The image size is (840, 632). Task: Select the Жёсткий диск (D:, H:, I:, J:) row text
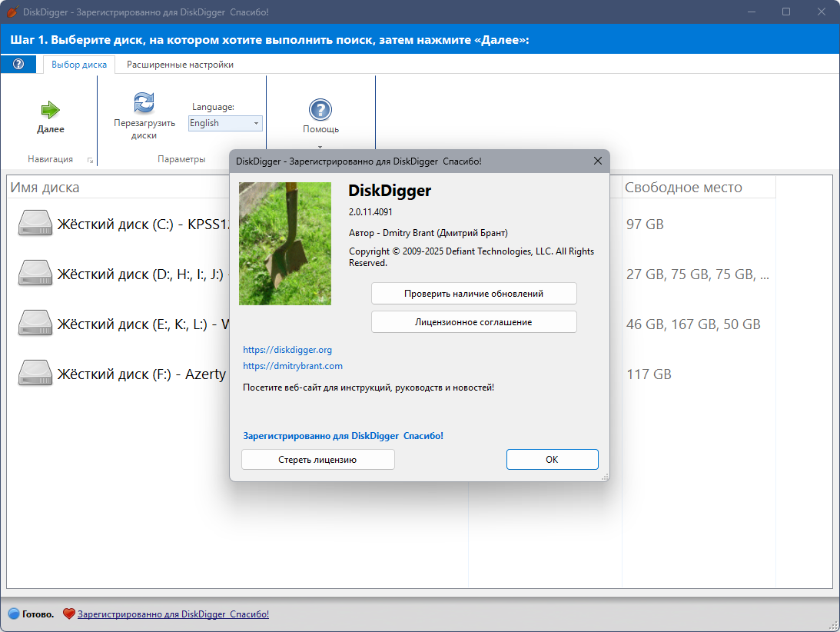click(x=144, y=274)
